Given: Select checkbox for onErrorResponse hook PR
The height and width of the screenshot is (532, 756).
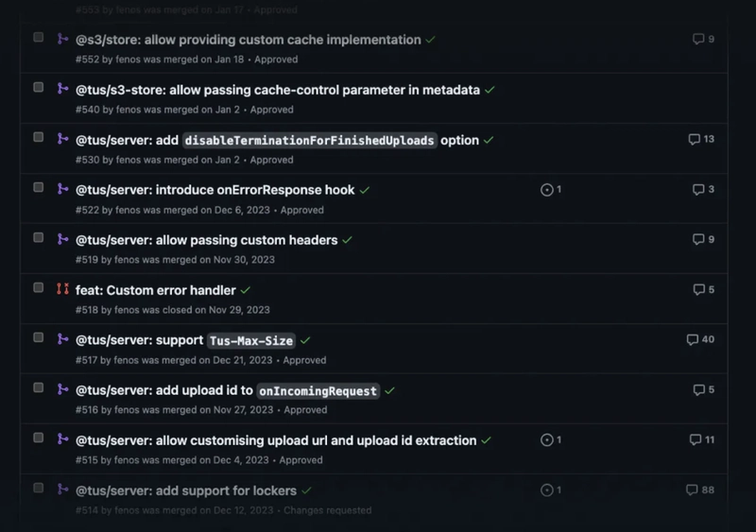Looking at the screenshot, I should (39, 187).
